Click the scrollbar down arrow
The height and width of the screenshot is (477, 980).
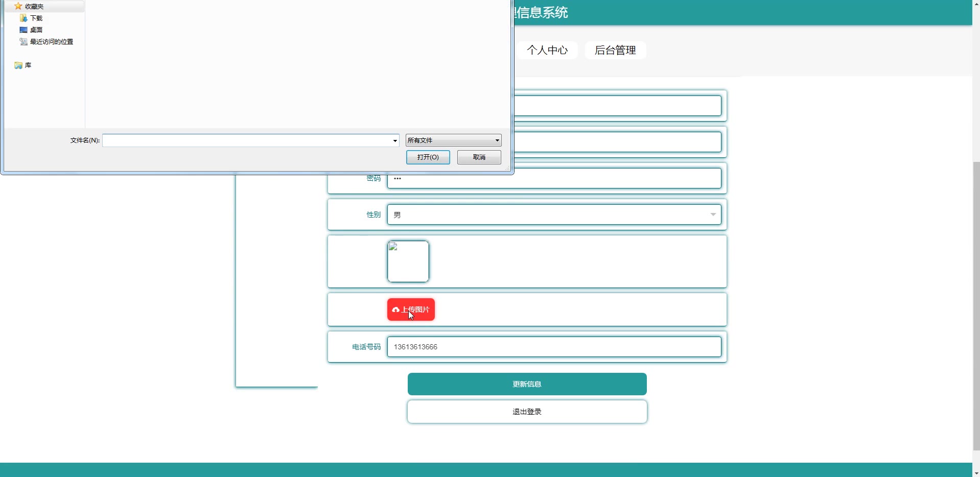(976, 472)
